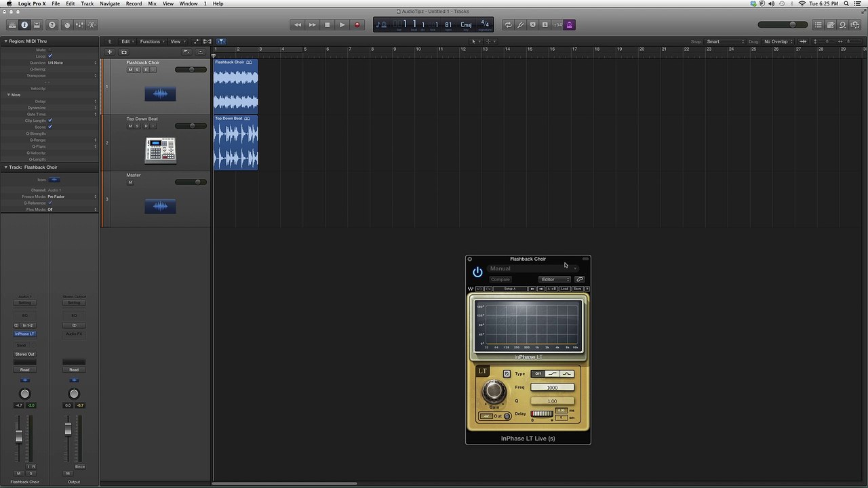Select the bell filter type in InPhase LT
The image size is (868, 488).
click(x=567, y=373)
